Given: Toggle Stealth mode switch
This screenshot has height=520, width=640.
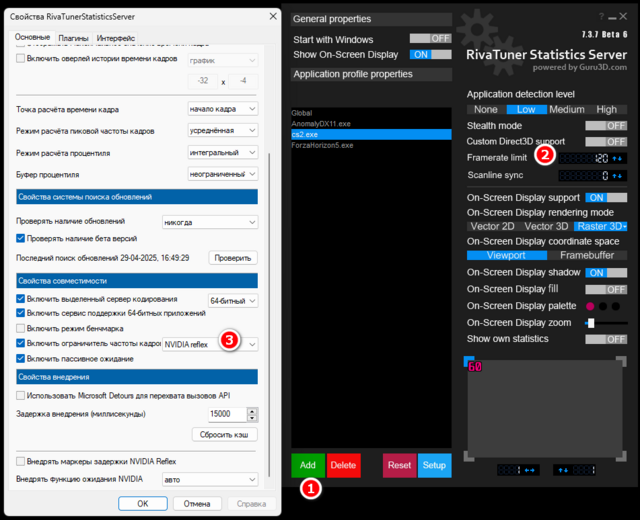Looking at the screenshot, I should [606, 126].
